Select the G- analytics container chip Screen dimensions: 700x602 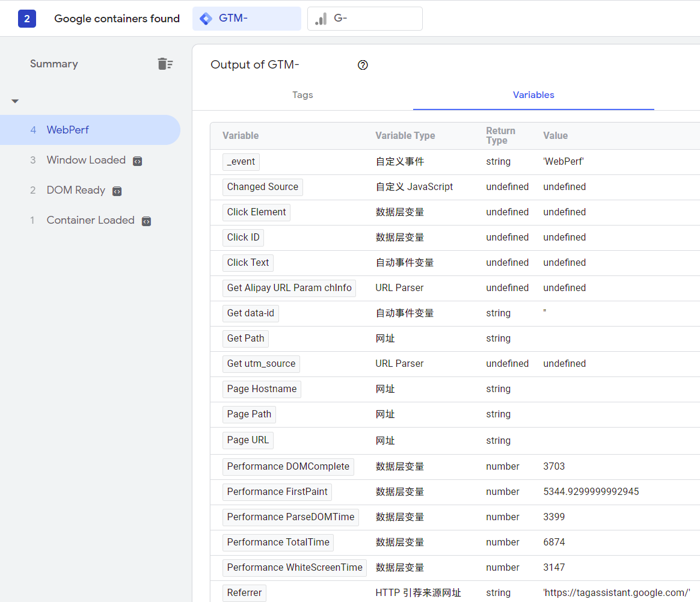(364, 19)
